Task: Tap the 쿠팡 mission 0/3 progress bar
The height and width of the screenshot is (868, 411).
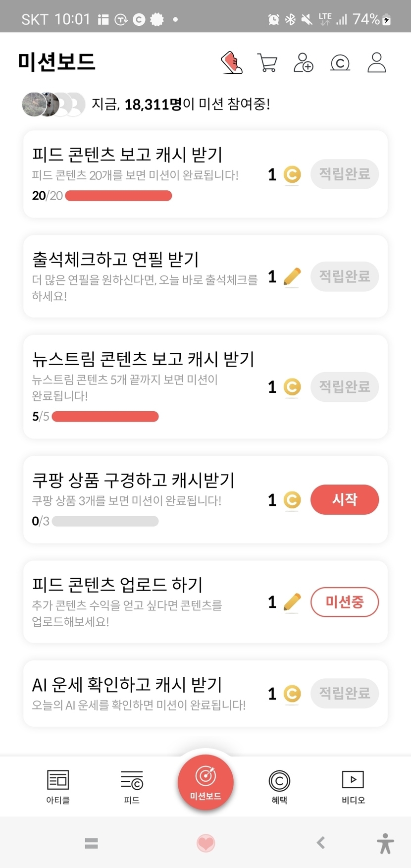Action: (x=105, y=521)
